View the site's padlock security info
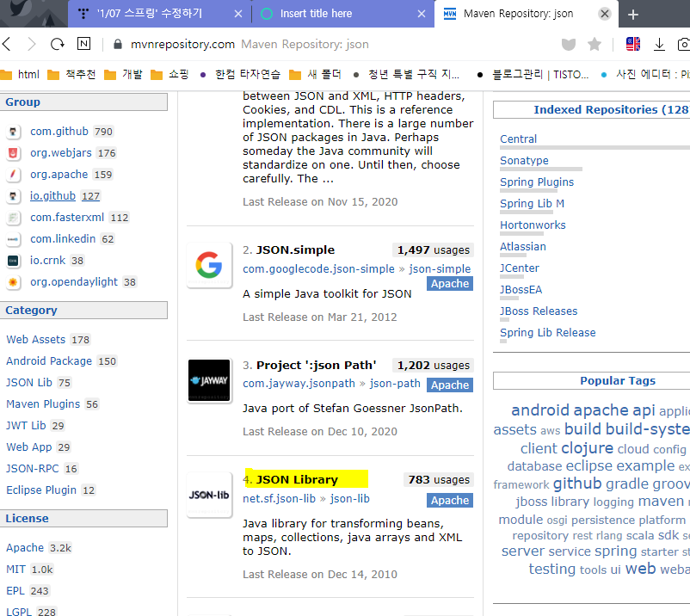Viewport: 690px width, 616px height. click(118, 44)
